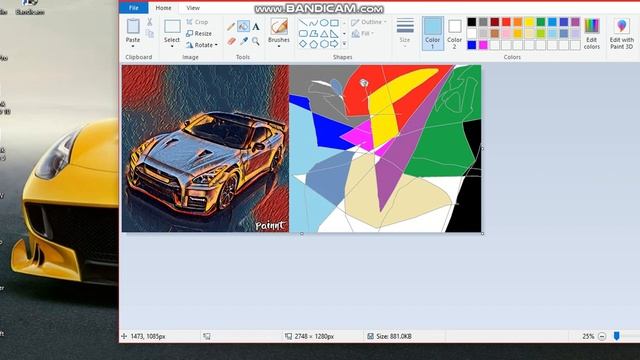Screen dimensions: 640x360
Task: Activate Color 2 swatch
Action: tap(454, 33)
